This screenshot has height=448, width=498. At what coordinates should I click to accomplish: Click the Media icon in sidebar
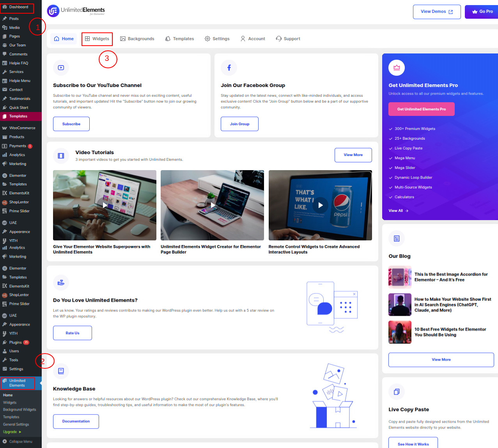[x=5, y=28]
